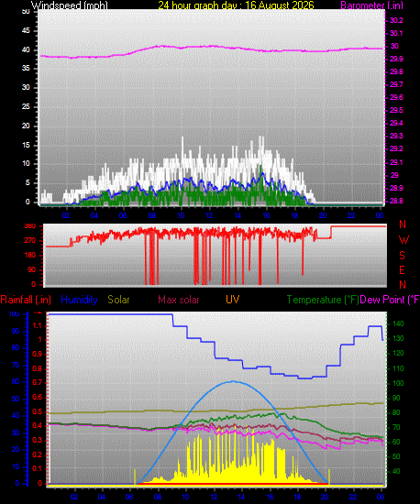
Task: Select the Temperature (°F) legend label
Action: tap(323, 300)
